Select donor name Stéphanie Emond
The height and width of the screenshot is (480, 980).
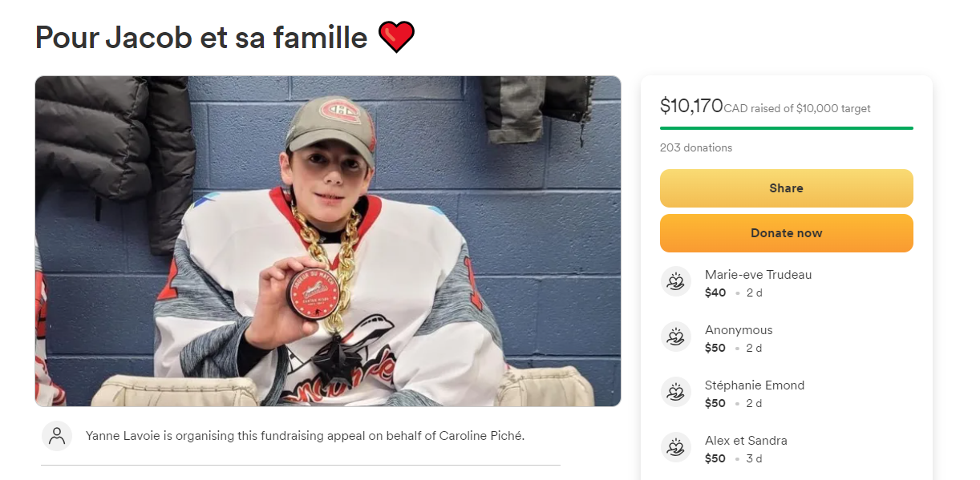tap(754, 385)
